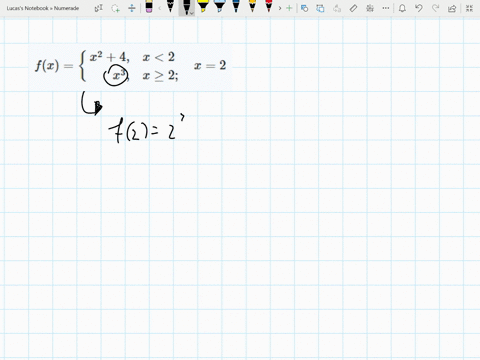Open the more options ellipsis menu
Viewport: 480px width, 360px height.
point(386,8)
